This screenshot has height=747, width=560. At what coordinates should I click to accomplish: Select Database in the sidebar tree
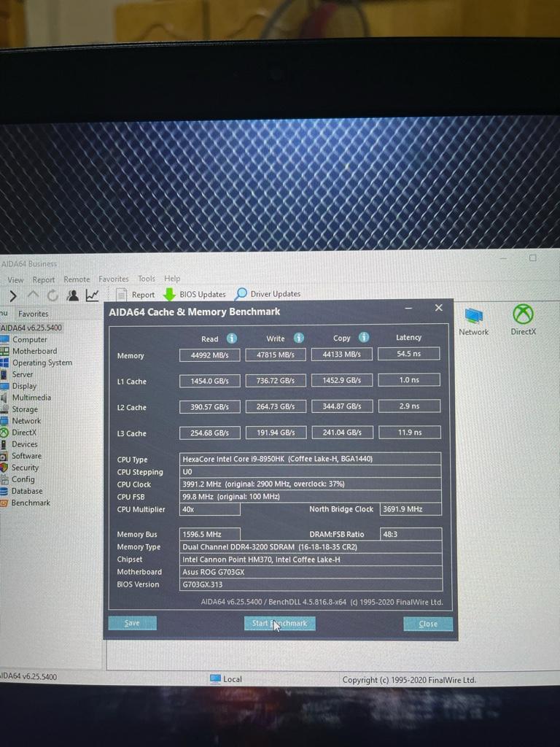coord(27,491)
